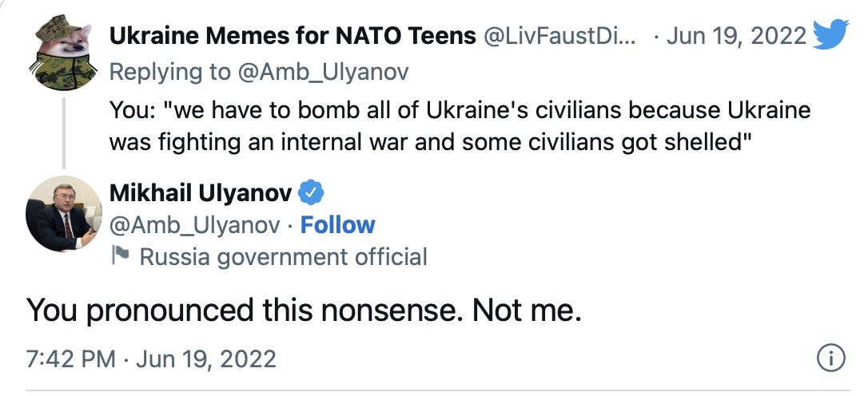868x396 pixels.
Task: Click the Russia government official label
Action: tap(283, 256)
